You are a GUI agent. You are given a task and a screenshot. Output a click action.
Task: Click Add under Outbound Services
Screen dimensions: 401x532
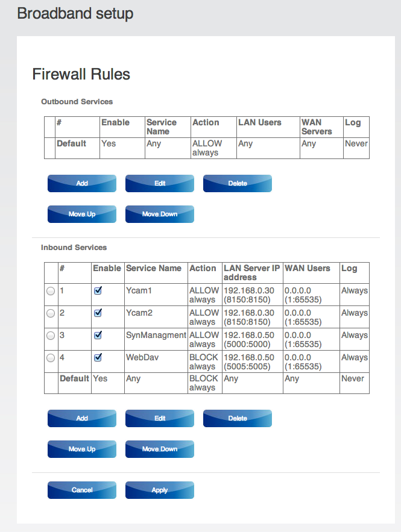82,183
